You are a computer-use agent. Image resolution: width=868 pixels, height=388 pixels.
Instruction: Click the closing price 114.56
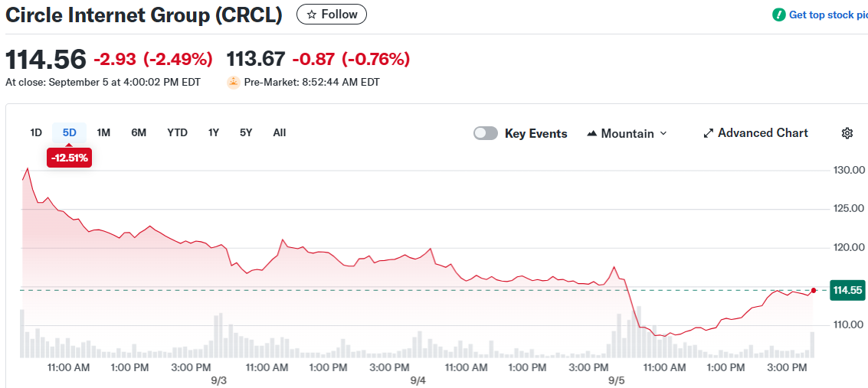point(46,59)
